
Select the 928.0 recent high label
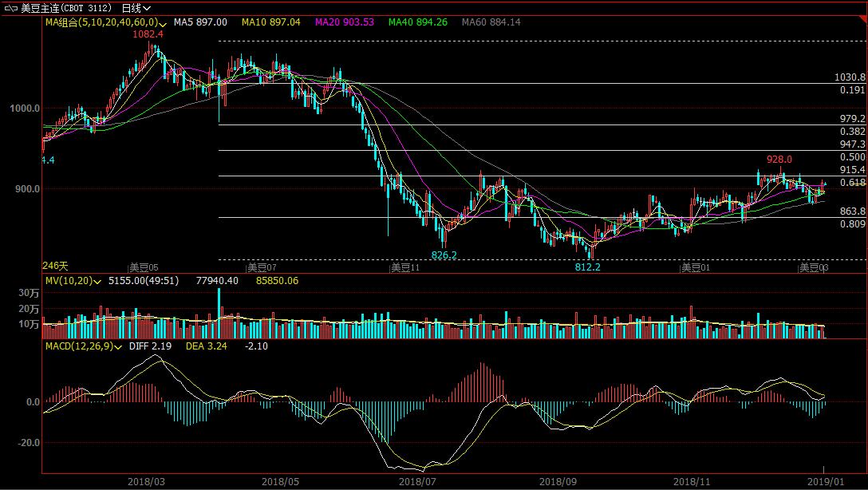(778, 160)
